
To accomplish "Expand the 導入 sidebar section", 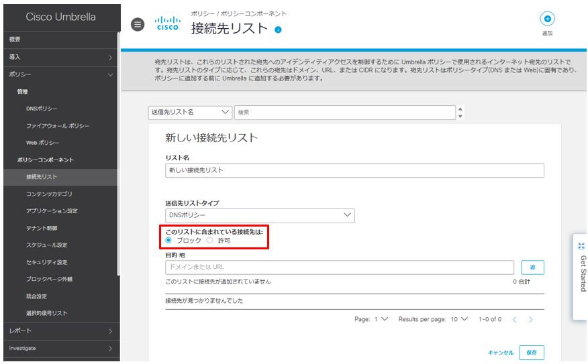I will [60, 57].
